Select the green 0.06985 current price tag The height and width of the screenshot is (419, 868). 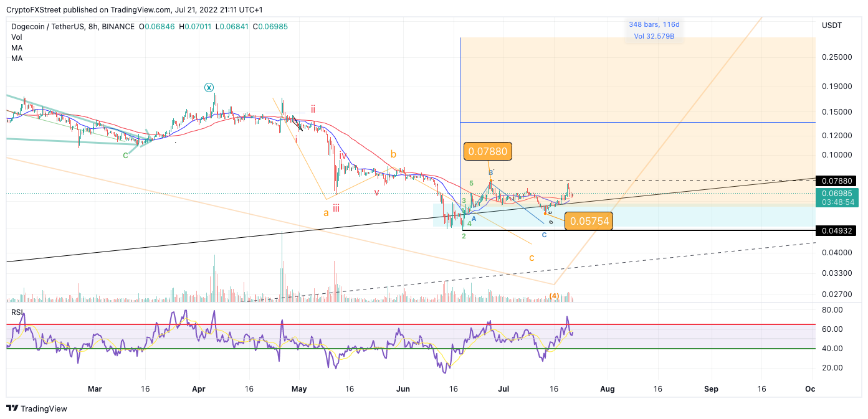click(837, 197)
